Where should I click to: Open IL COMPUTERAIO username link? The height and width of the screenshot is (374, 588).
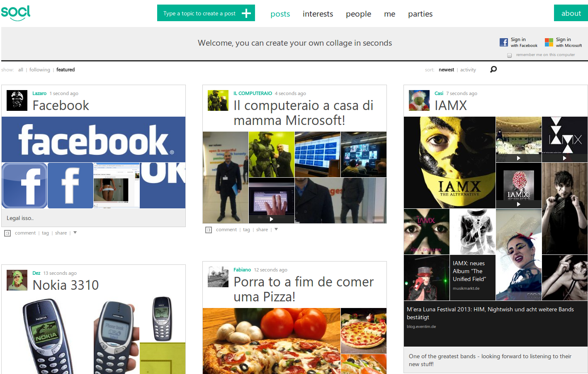click(253, 93)
